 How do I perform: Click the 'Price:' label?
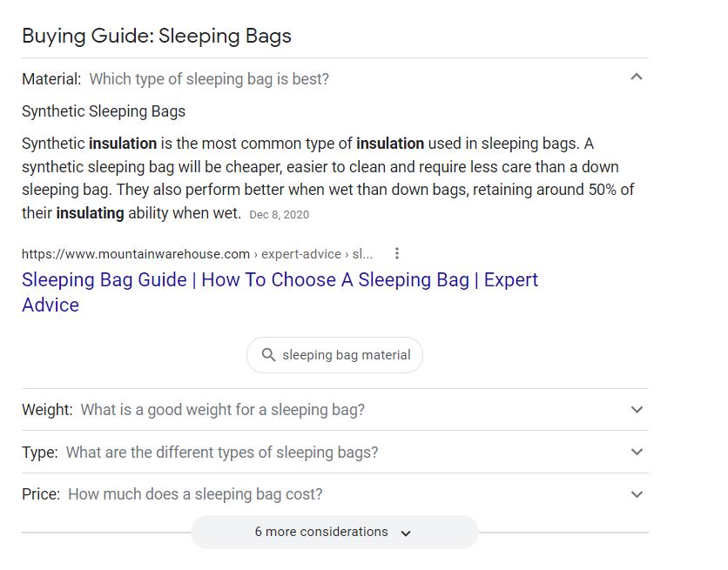coord(41,494)
